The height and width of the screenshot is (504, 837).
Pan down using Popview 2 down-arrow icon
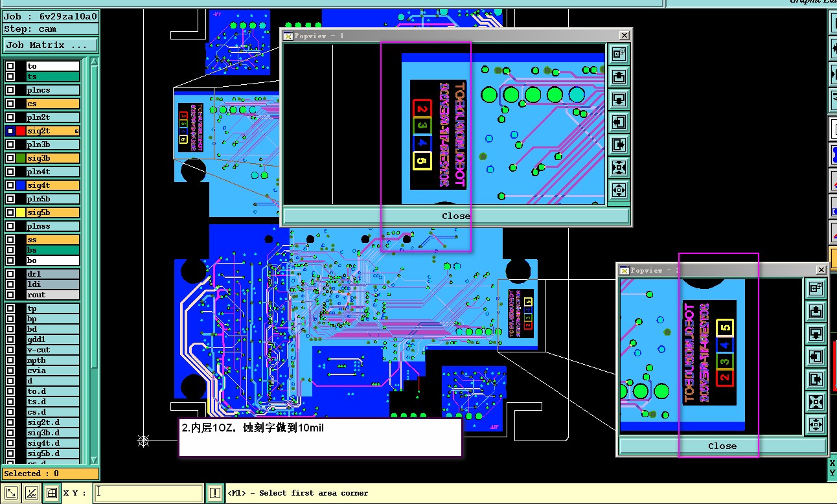tap(816, 334)
